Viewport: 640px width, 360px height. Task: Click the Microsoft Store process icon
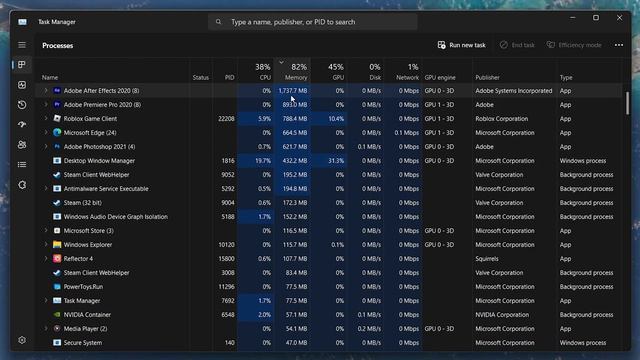coord(57,231)
